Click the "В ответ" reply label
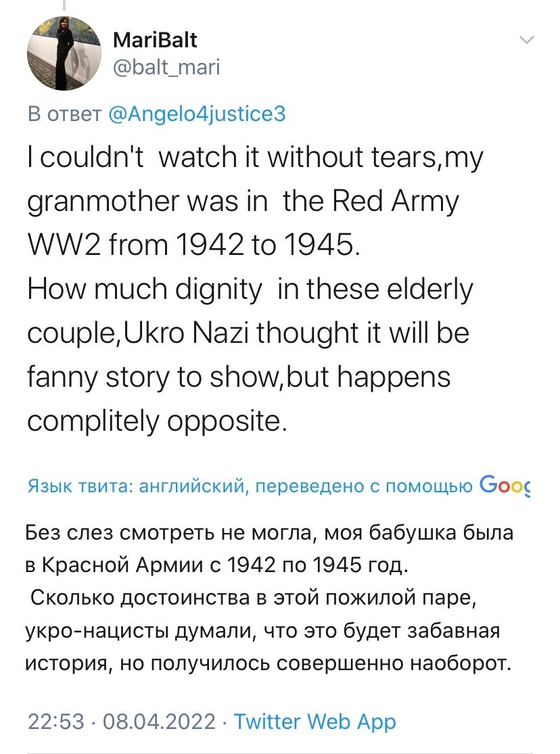This screenshot has height=754, width=560. [65, 114]
